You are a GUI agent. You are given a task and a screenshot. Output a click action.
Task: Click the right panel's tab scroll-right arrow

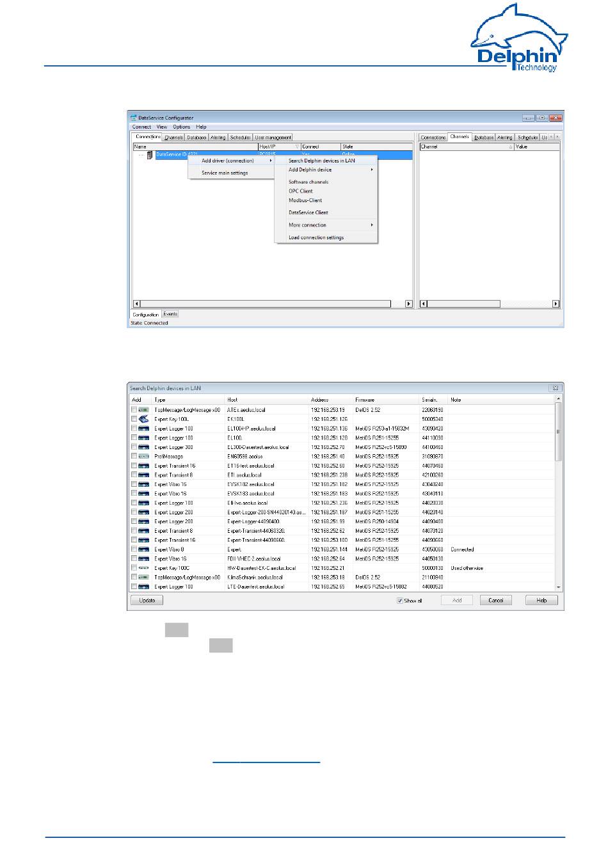coord(557,136)
